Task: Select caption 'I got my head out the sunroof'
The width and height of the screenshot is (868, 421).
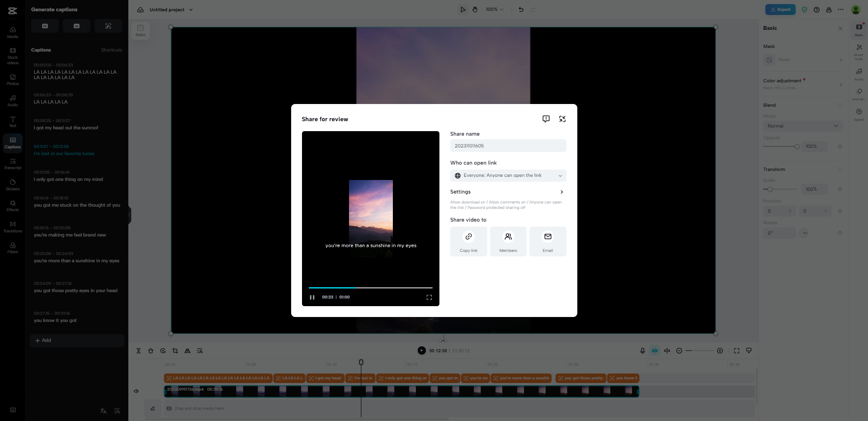Action: pyautogui.click(x=66, y=128)
